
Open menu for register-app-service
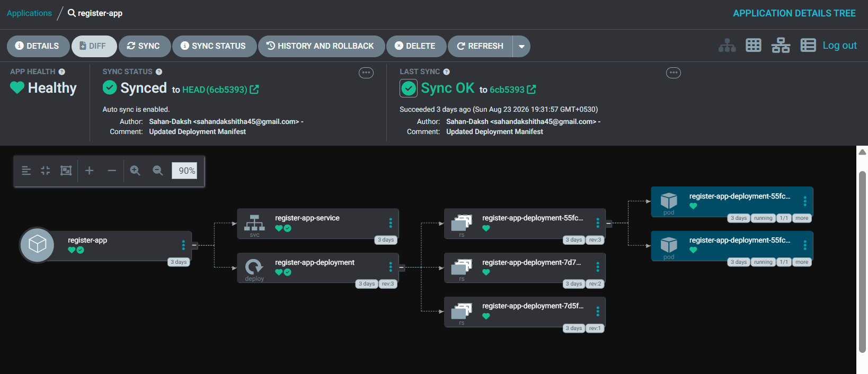(391, 222)
